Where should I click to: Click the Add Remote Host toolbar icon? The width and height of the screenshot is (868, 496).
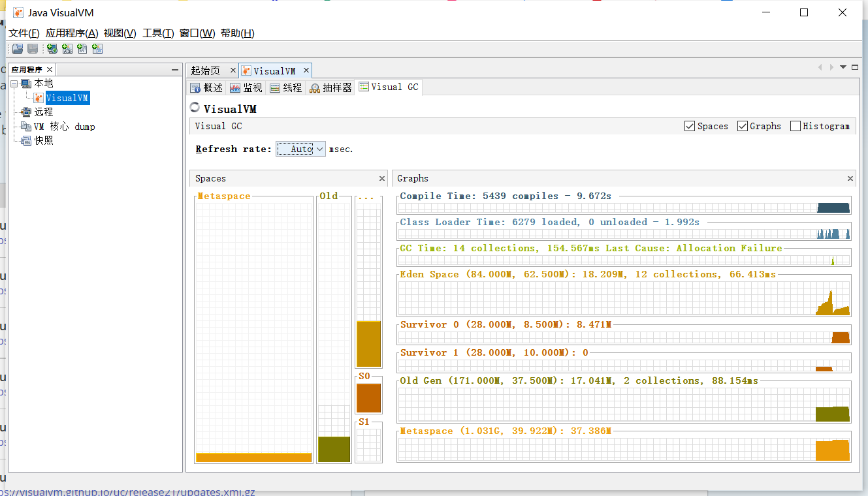pos(52,49)
